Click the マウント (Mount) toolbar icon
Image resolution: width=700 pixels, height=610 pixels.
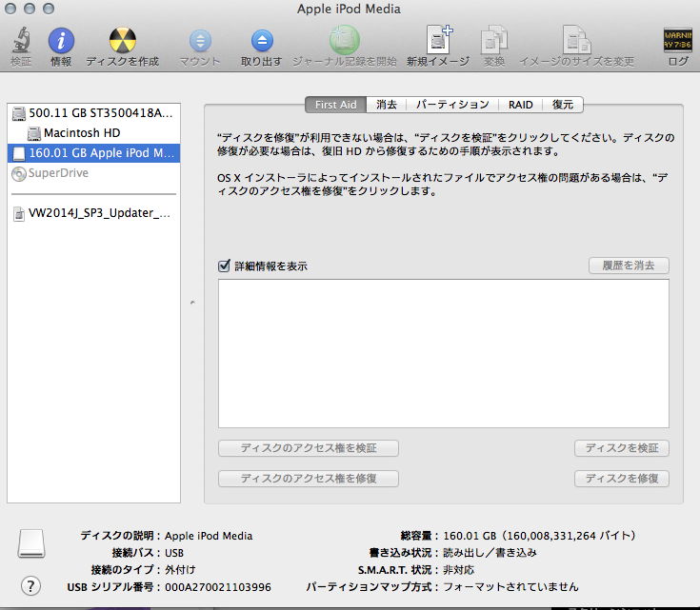200,42
